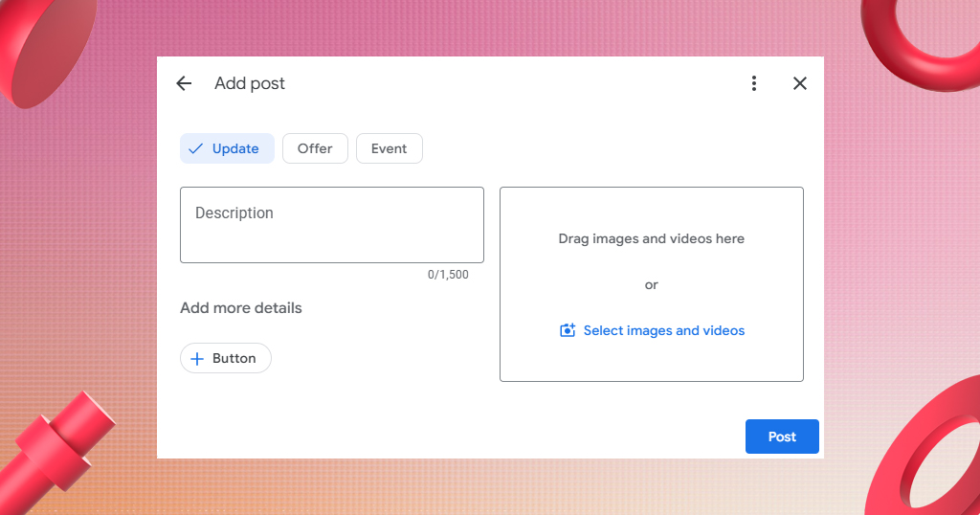Add a Button to the post
This screenshot has height=515, width=980.
point(226,358)
